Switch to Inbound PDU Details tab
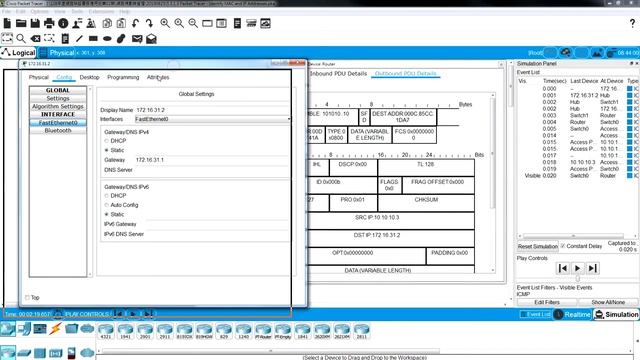This screenshot has width=640, height=360. click(x=338, y=73)
